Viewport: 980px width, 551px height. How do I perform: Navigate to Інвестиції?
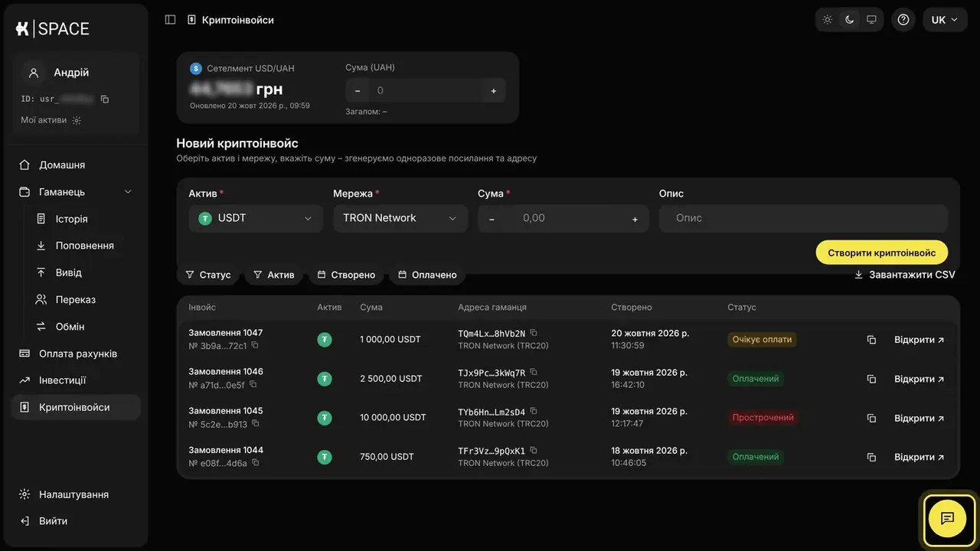click(76, 380)
